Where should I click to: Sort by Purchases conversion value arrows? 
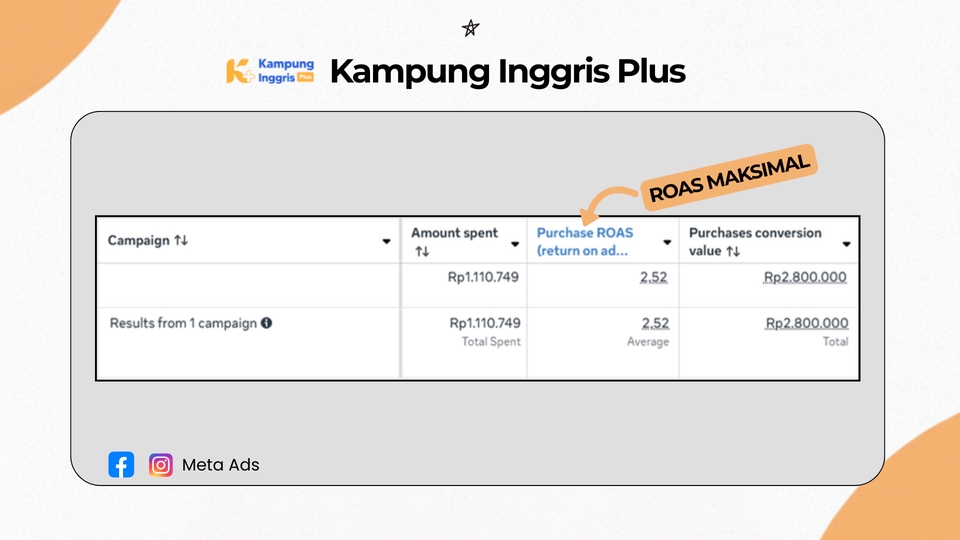(x=733, y=250)
